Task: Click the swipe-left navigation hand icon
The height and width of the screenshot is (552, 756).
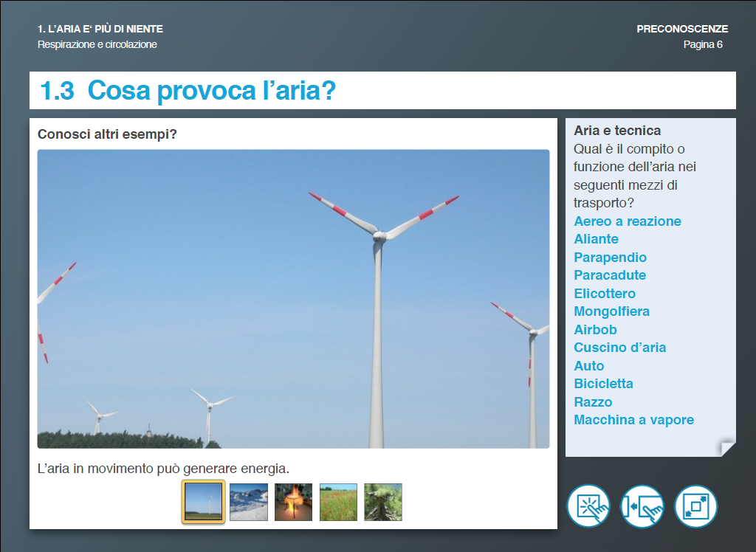Action: pyautogui.click(x=642, y=506)
